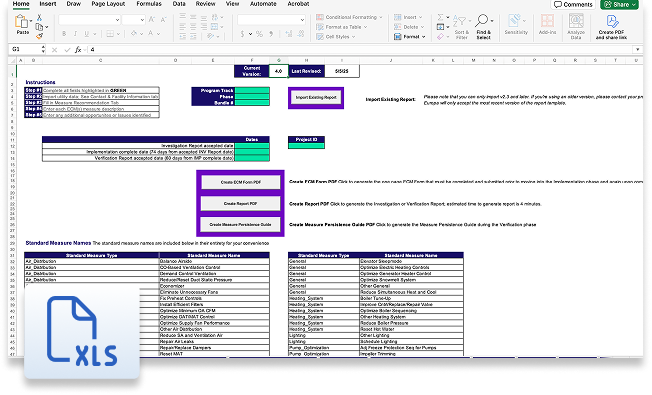Click Create ECM Form PDF button
Image resolution: width=652 pixels, height=395 pixels.
241,182
